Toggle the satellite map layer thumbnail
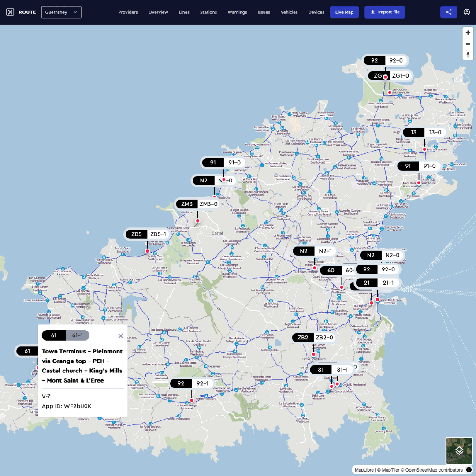The image size is (476, 476). [459, 450]
